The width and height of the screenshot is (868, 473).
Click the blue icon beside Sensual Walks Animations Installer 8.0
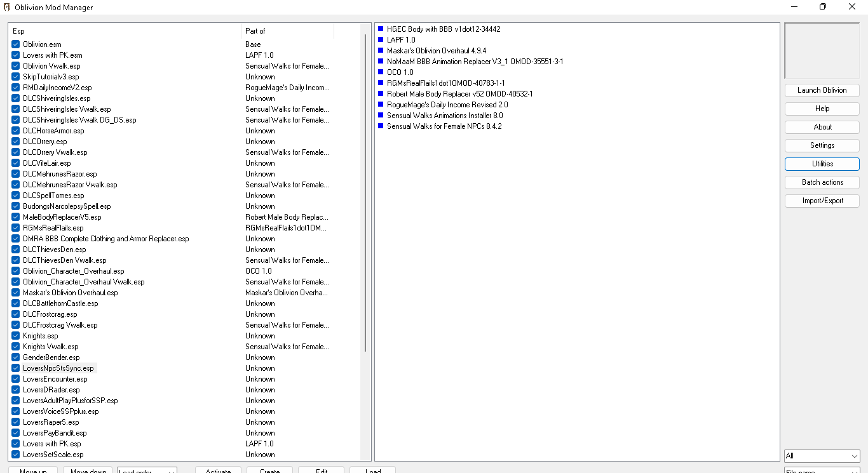point(381,115)
